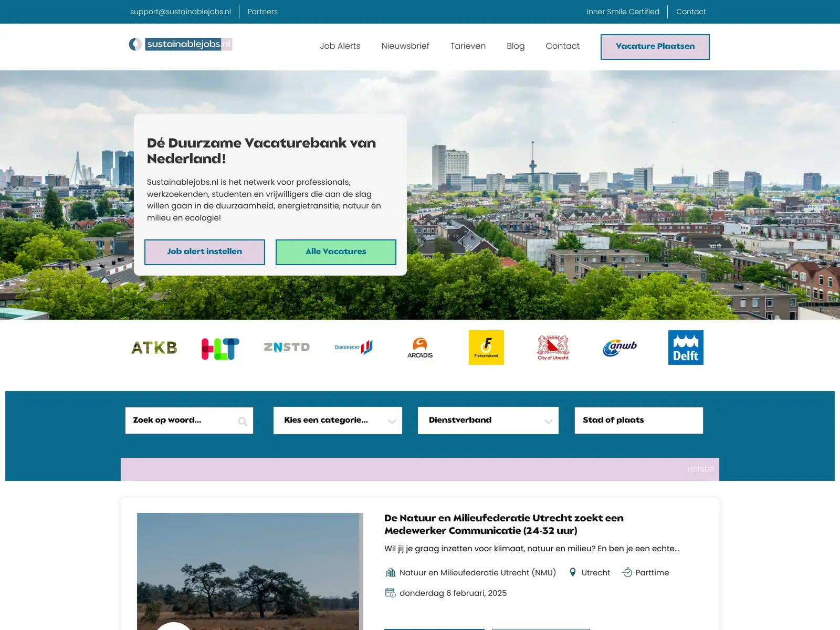The width and height of the screenshot is (840, 630).
Task: Open the Fietsersbond partner logo
Action: (486, 348)
